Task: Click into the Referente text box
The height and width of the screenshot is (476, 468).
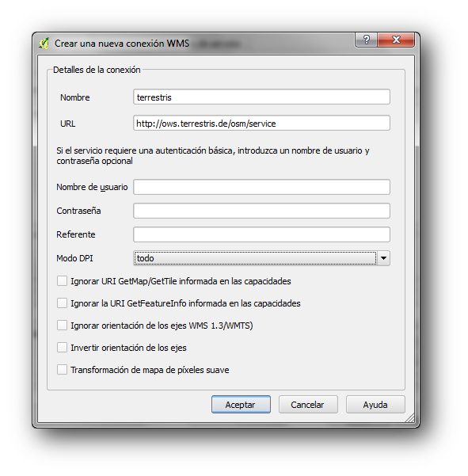Action: (261, 234)
